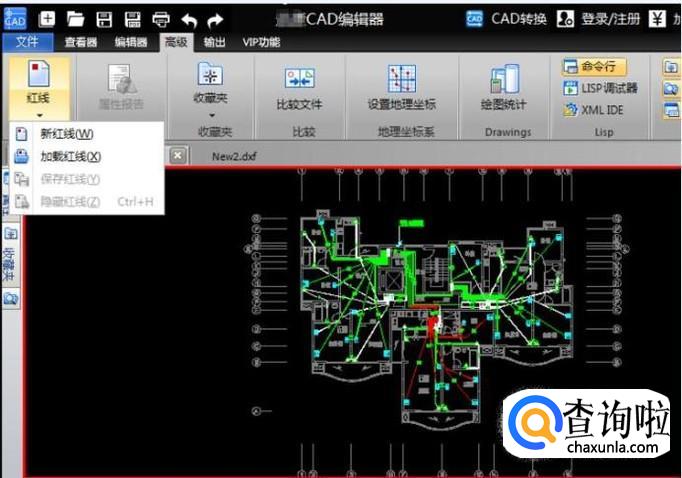Switch to the 编辑器 tab
The image size is (682, 478).
pos(131,42)
